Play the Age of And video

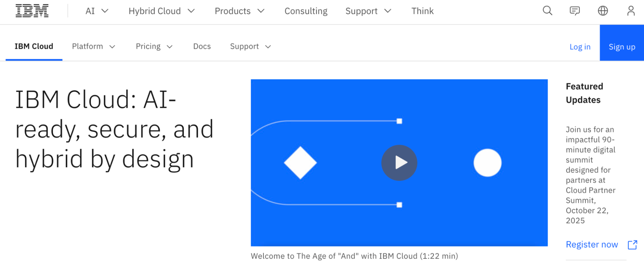pyautogui.click(x=399, y=163)
